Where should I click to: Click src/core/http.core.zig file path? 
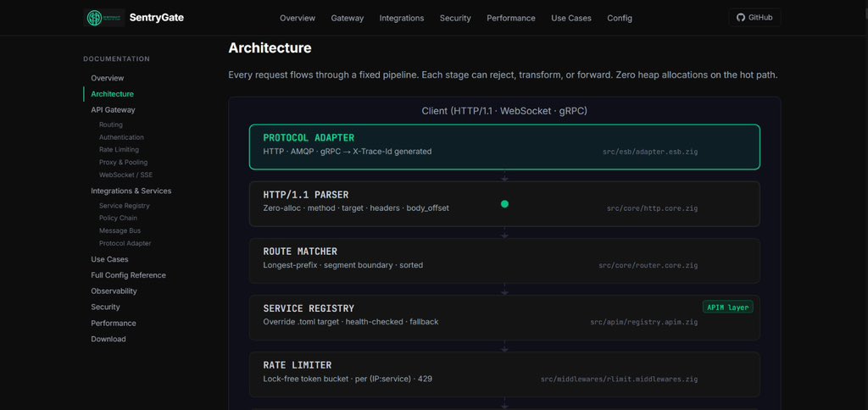[x=652, y=208]
